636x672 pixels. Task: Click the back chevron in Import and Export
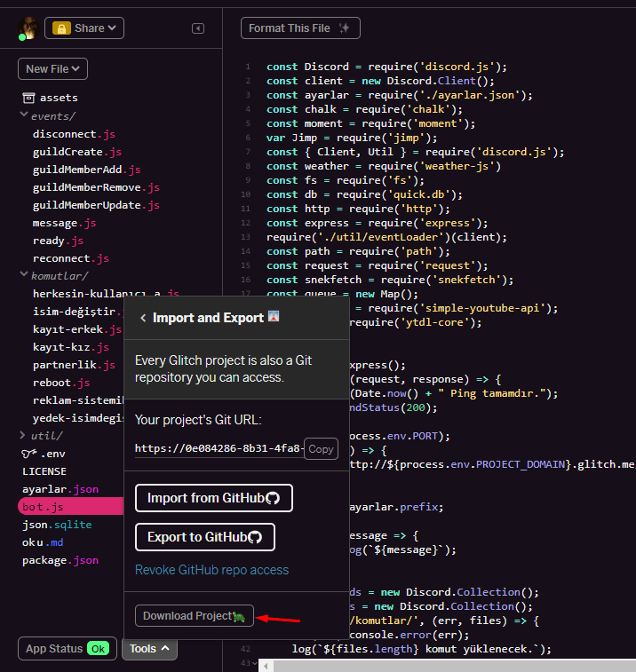(143, 318)
